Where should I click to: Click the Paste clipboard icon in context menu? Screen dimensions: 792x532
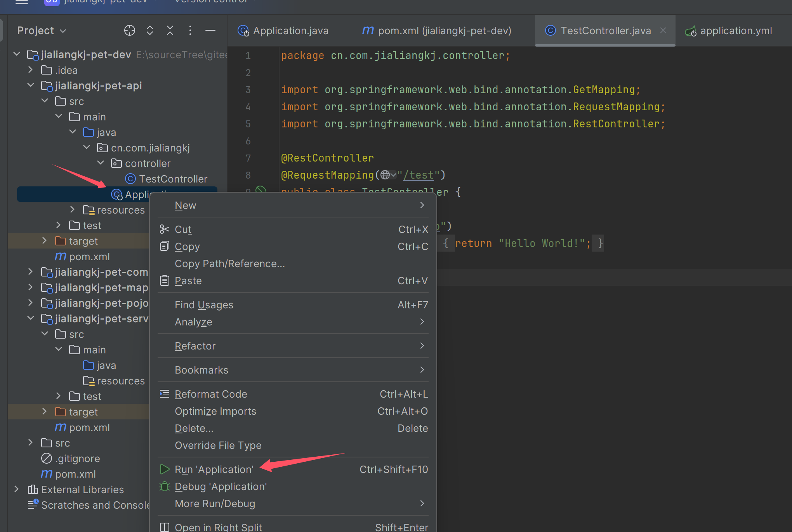click(165, 280)
